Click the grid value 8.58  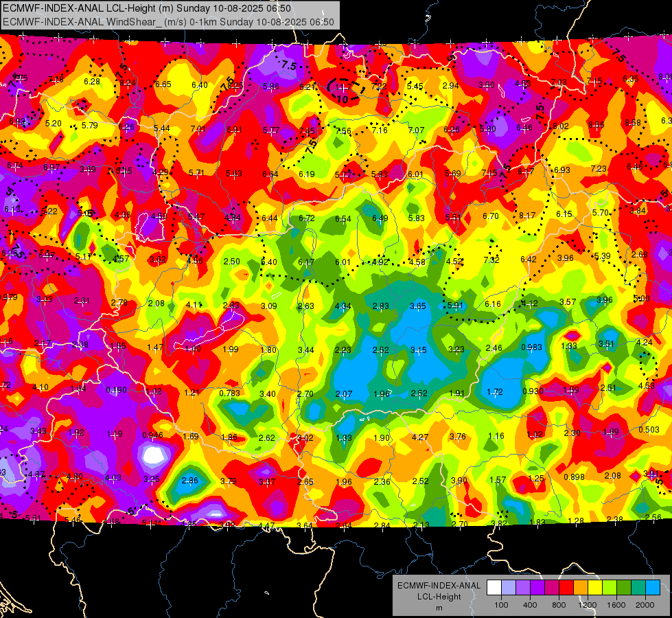tap(633, 123)
